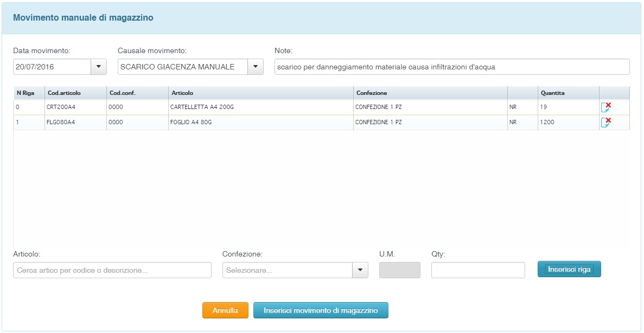Edit the Note text field
Screen dimensions: 644x333
pyautogui.click(x=451, y=67)
